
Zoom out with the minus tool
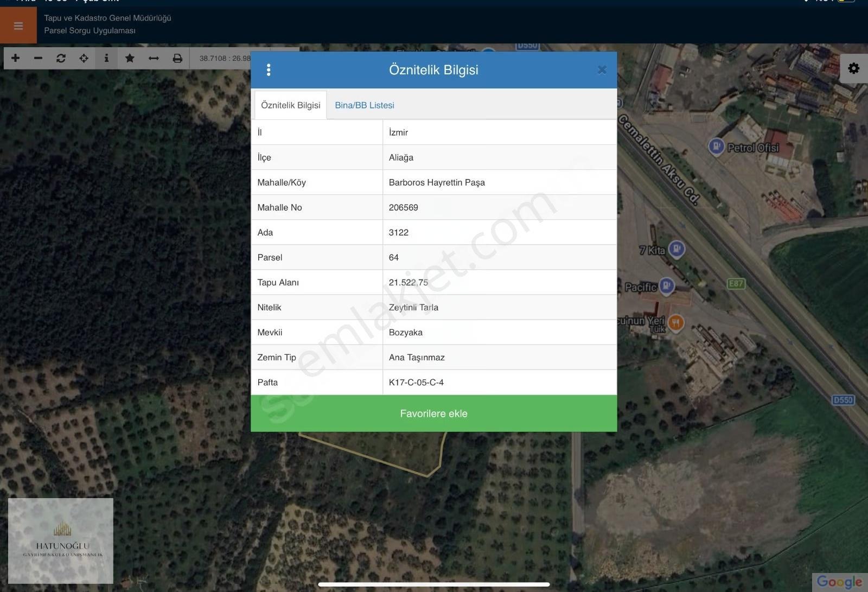(x=38, y=58)
